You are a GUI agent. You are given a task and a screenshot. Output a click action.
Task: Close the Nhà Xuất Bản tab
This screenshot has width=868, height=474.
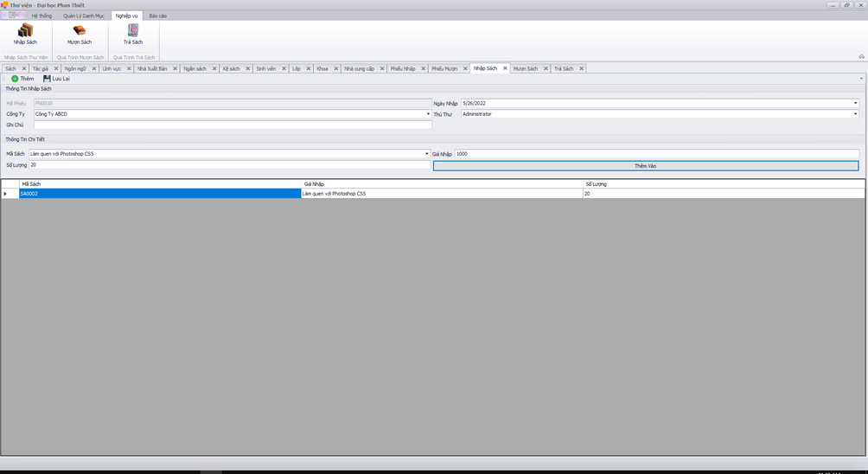point(175,68)
